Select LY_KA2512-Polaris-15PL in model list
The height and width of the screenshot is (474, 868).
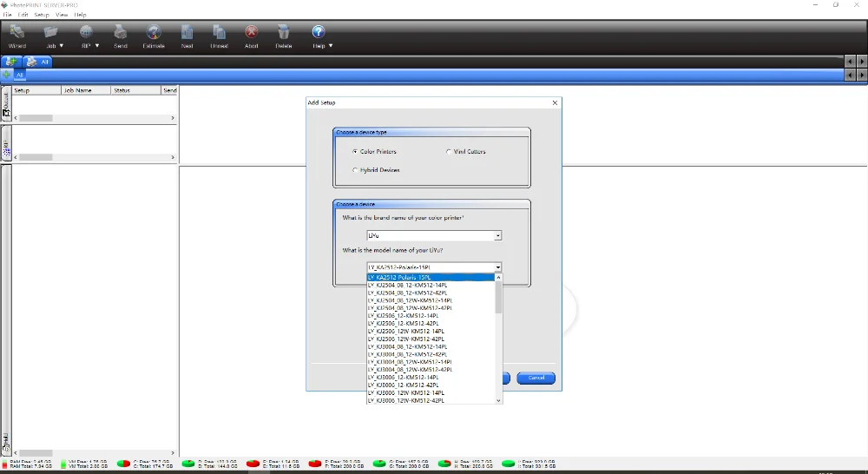(431, 278)
